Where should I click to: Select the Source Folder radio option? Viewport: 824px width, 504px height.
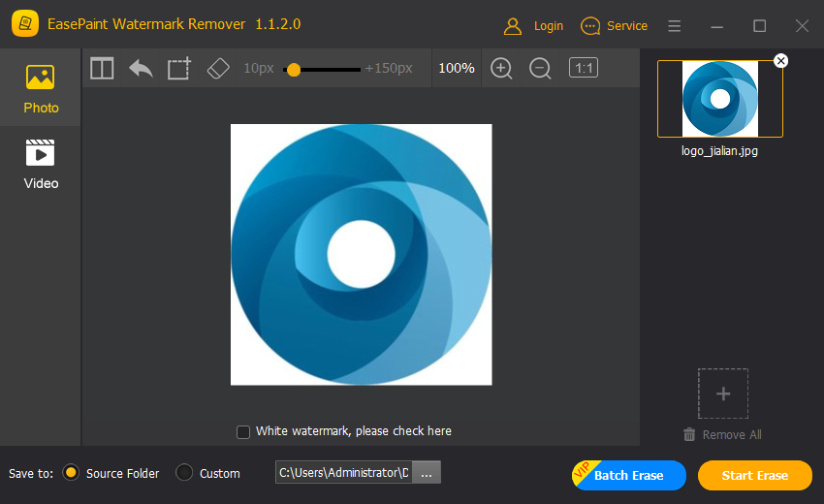coord(71,472)
